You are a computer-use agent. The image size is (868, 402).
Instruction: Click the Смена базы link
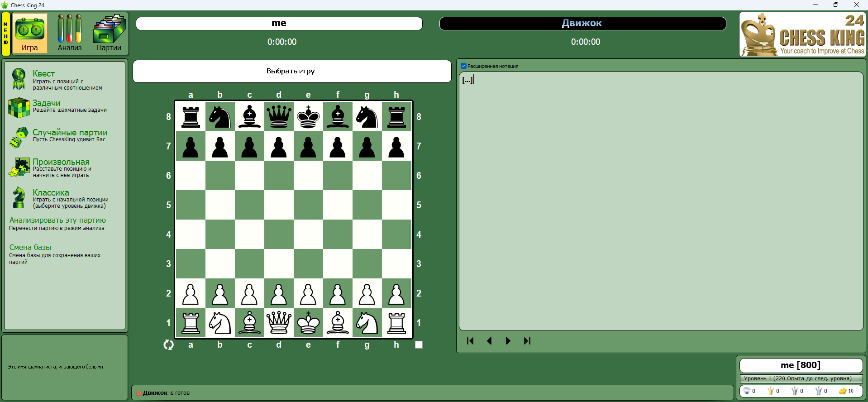coord(30,248)
